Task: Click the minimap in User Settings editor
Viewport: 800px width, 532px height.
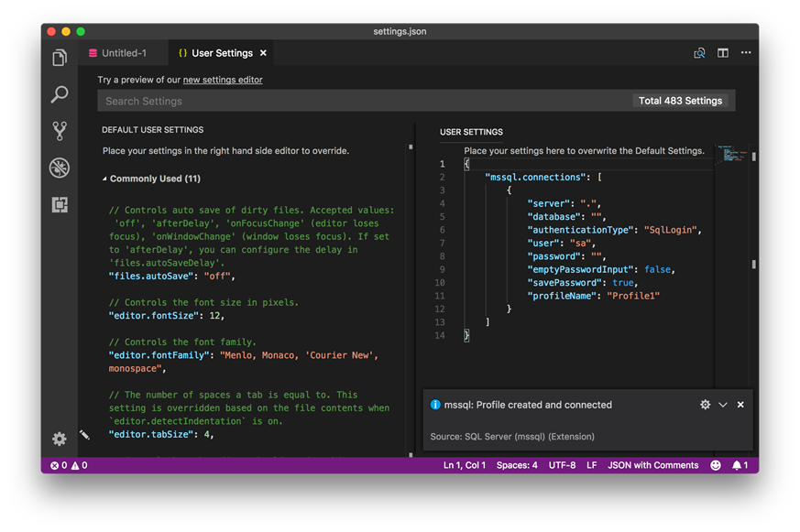Action: [731, 154]
